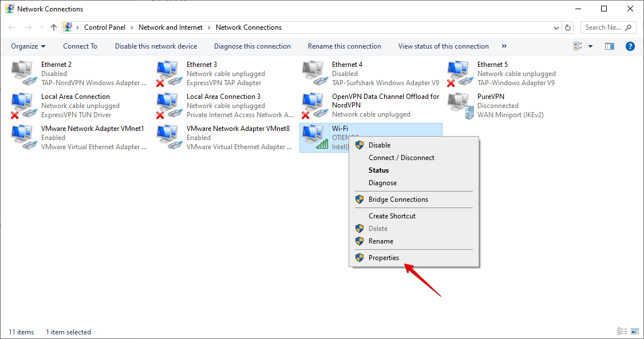Select the Local Area Connection icon
Screen dimensions: 644x339
point(24,105)
